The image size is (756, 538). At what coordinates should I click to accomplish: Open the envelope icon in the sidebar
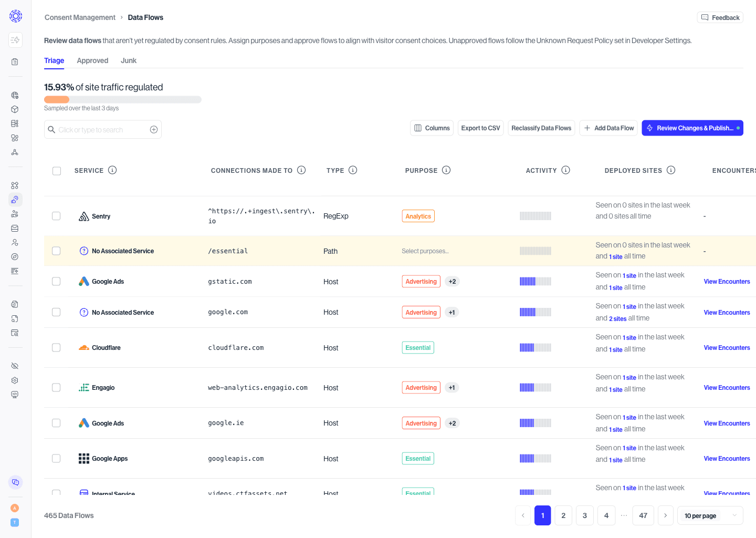(15, 229)
